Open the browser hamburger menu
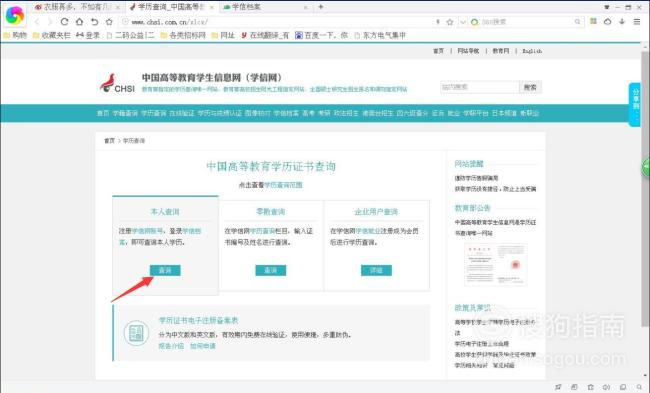650x393 pixels. [637, 22]
